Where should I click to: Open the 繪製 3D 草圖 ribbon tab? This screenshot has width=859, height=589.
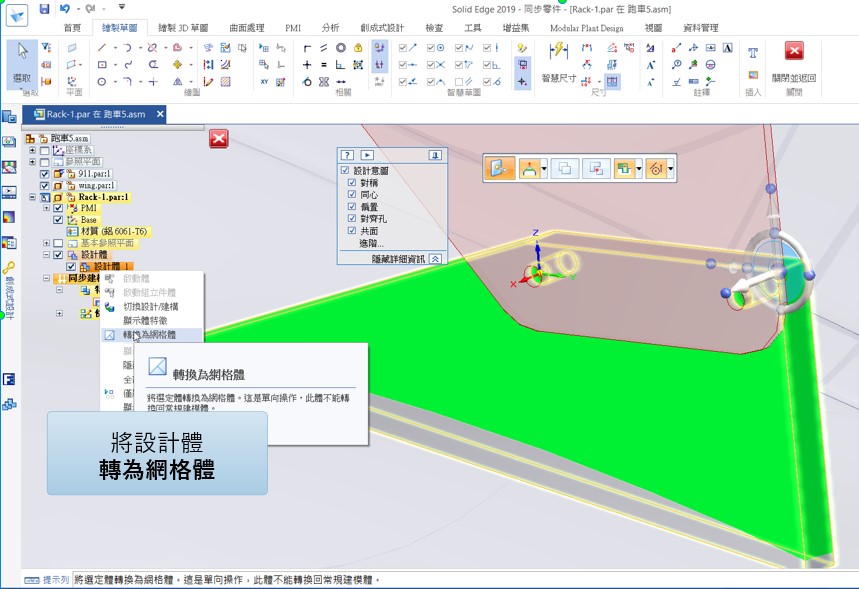[183, 28]
